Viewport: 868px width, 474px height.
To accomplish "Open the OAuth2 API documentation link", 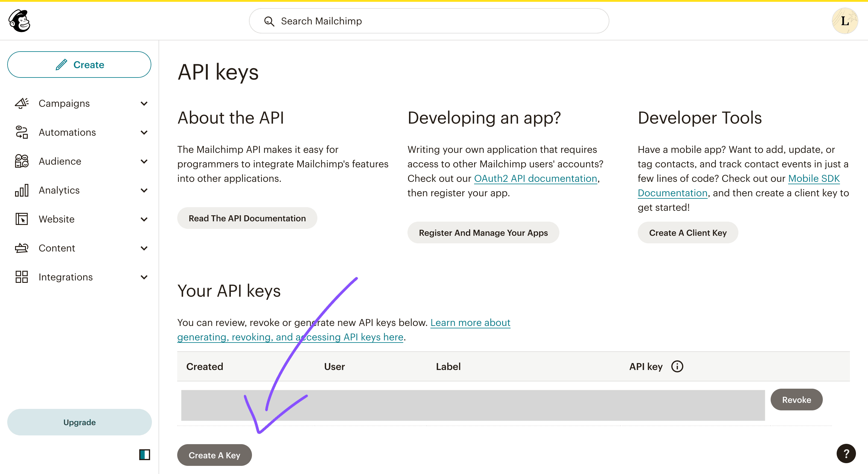I will click(x=536, y=179).
